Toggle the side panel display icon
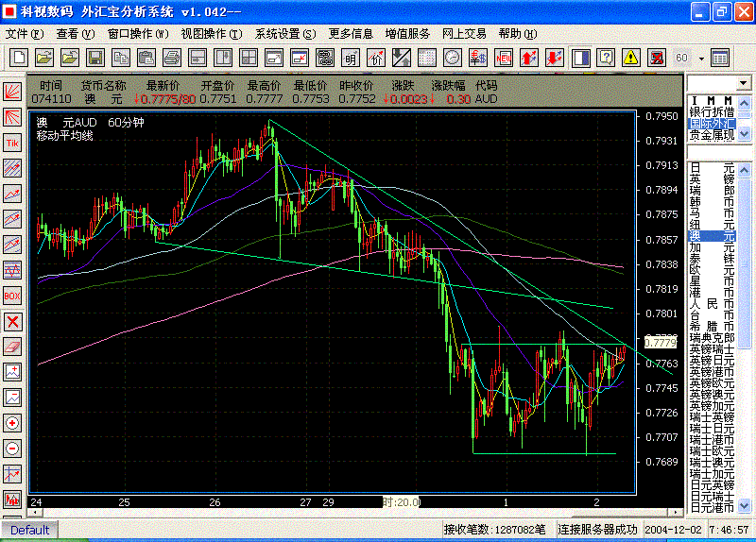Viewport: 756px width, 542px height. (580, 58)
